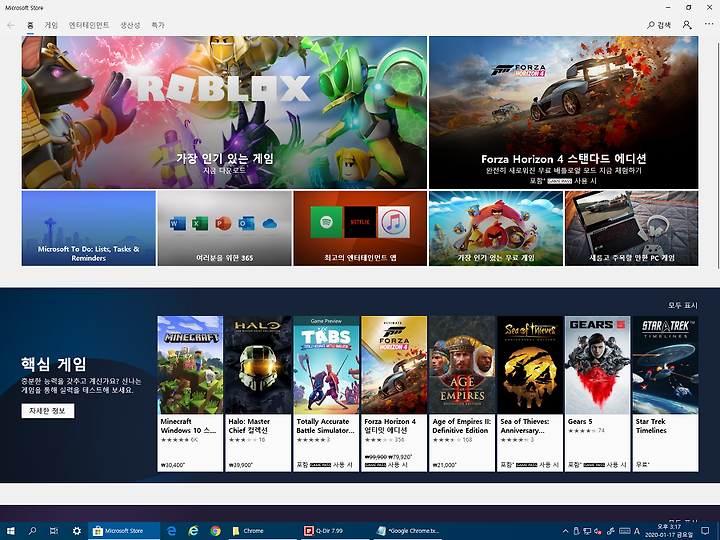Image resolution: width=720 pixels, height=540 pixels.
Task: Click the Netflix icon in the entertainment tile
Action: 360,222
